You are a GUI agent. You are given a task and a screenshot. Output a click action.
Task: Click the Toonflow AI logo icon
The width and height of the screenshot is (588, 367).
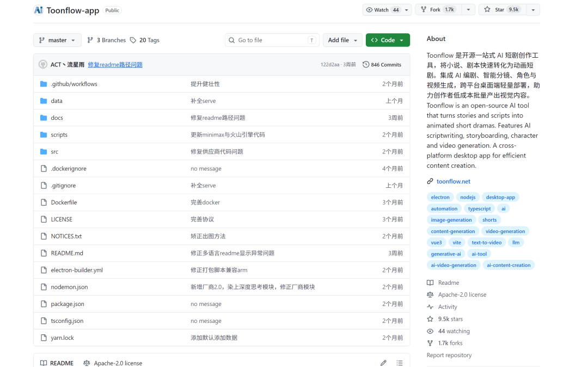38,10
